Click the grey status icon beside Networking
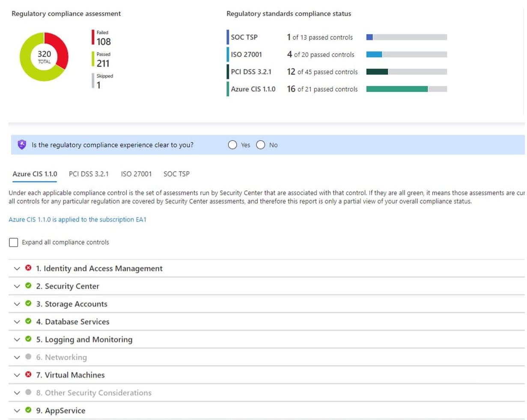Image resolution: width=527 pixels, height=420 pixels. (28, 357)
